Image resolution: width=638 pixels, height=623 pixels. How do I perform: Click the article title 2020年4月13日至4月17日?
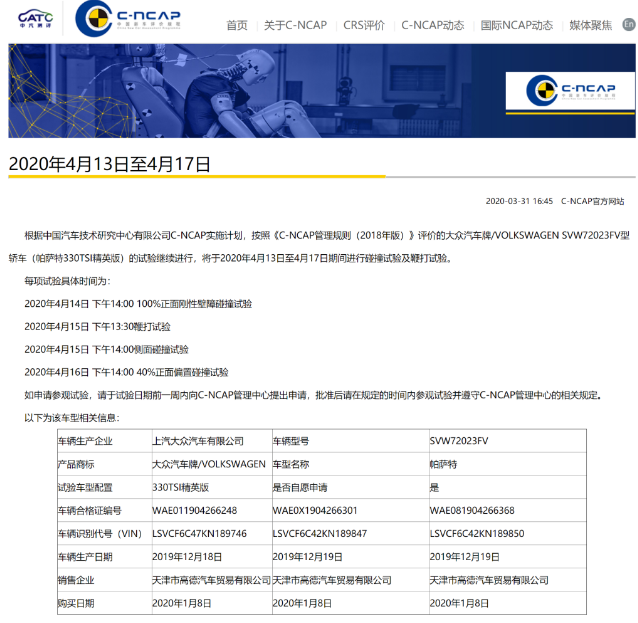(109, 164)
